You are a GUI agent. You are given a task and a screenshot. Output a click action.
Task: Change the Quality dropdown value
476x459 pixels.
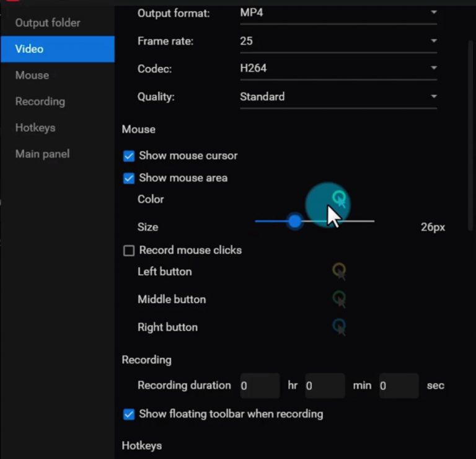click(338, 97)
